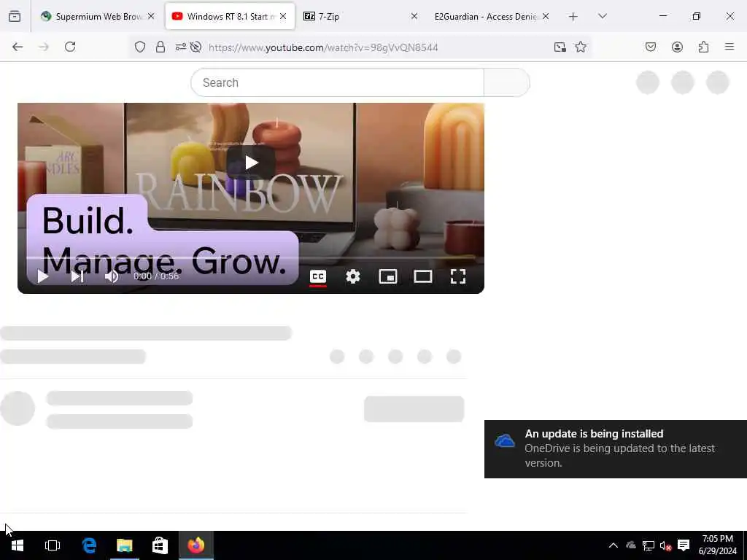Screen dimensions: 747x560
Task: Open the video player settings gear
Action: (x=352, y=276)
